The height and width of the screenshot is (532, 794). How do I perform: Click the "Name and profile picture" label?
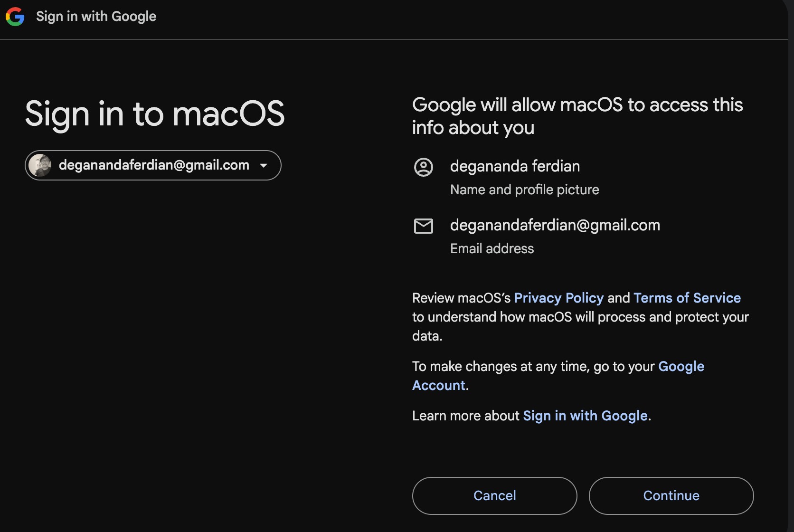tap(524, 190)
